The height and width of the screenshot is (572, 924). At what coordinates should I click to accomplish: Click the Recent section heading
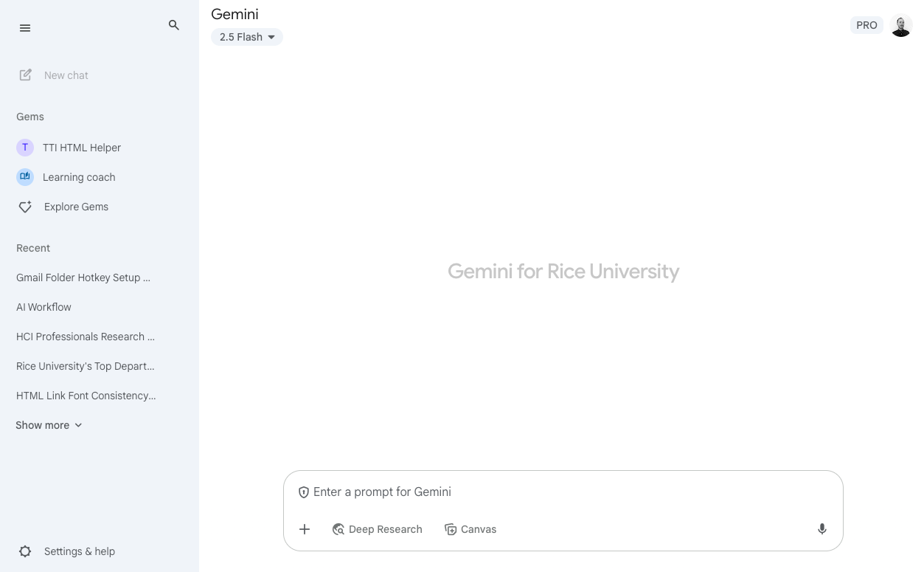(33, 248)
